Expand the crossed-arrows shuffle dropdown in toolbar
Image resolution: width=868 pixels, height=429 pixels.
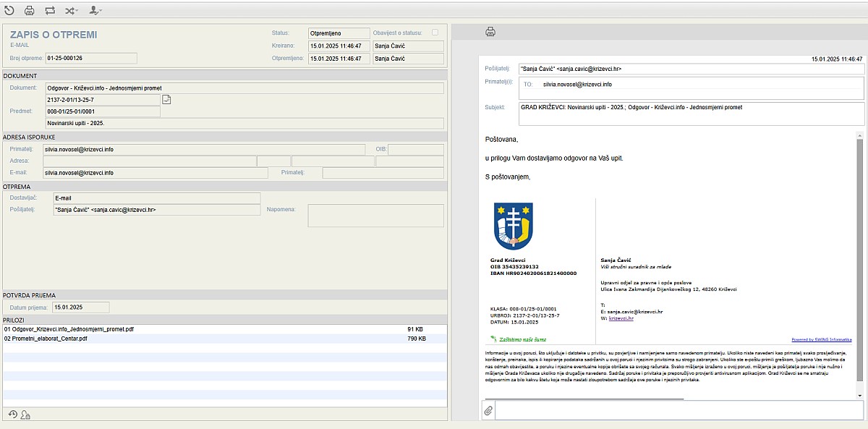click(72, 11)
